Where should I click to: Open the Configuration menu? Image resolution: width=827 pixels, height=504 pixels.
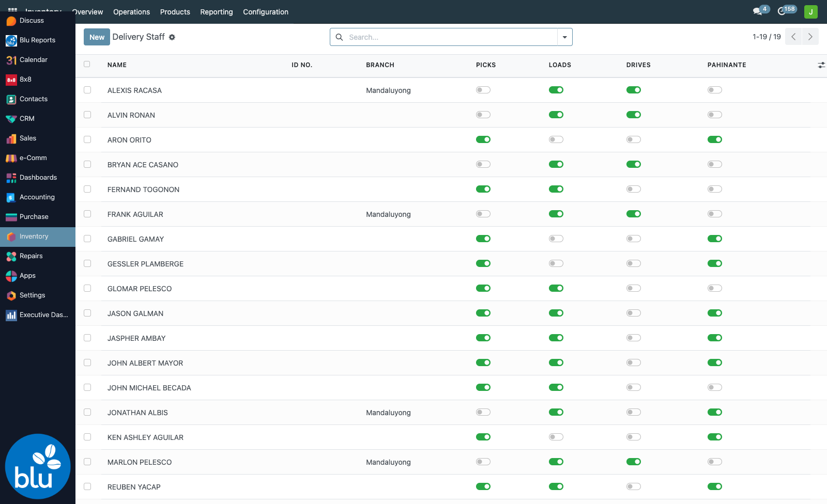266,12
